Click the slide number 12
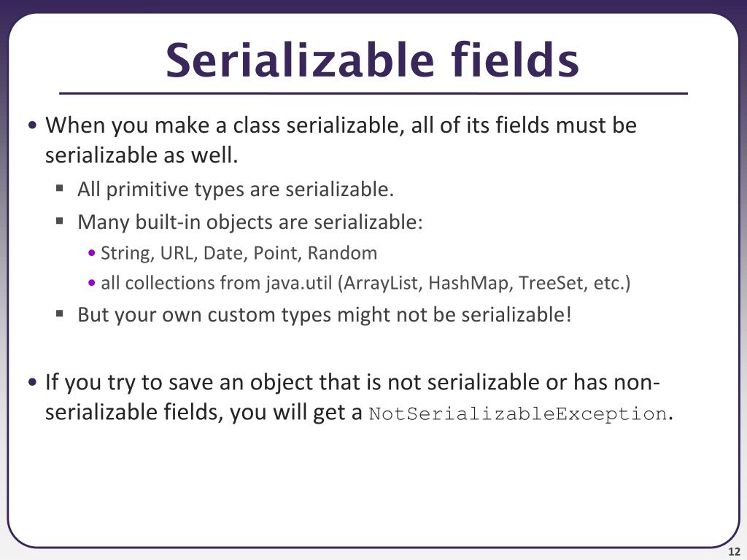This screenshot has height=560, width=747. pyautogui.click(x=734, y=552)
